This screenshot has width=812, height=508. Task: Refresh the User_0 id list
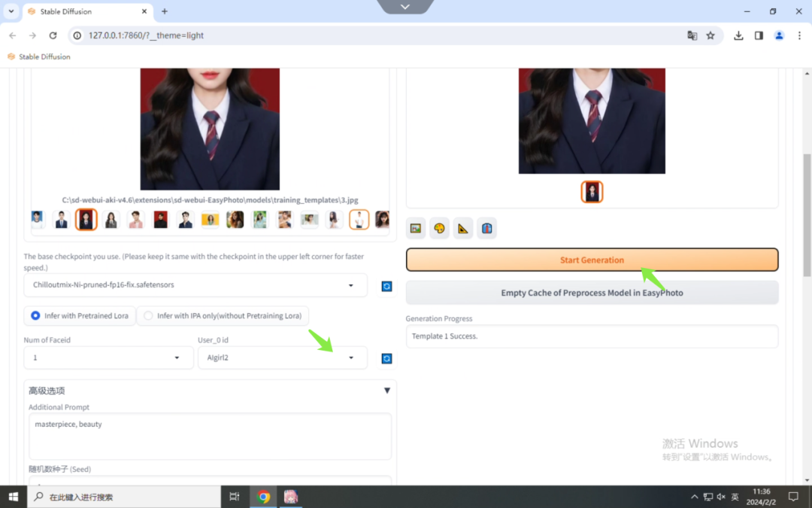[x=386, y=358]
